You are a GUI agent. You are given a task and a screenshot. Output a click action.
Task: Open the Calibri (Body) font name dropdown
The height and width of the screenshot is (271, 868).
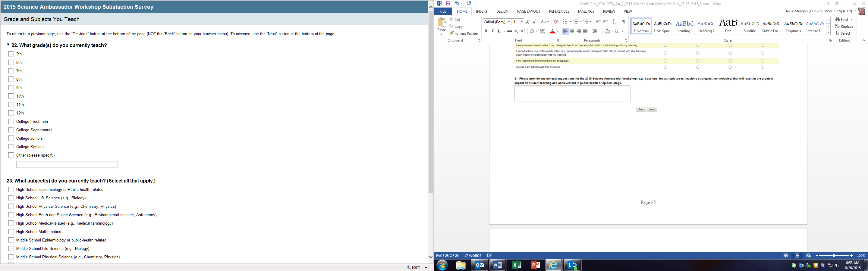point(508,22)
